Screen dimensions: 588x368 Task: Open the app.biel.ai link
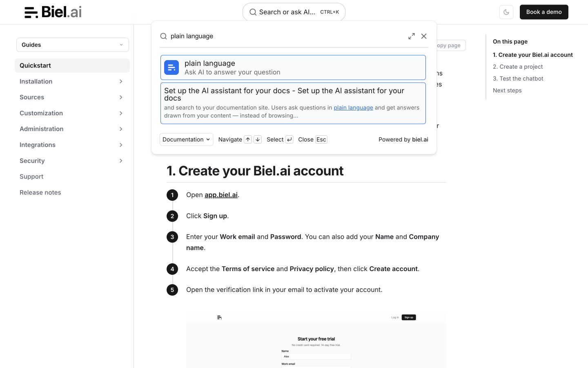coord(221,195)
